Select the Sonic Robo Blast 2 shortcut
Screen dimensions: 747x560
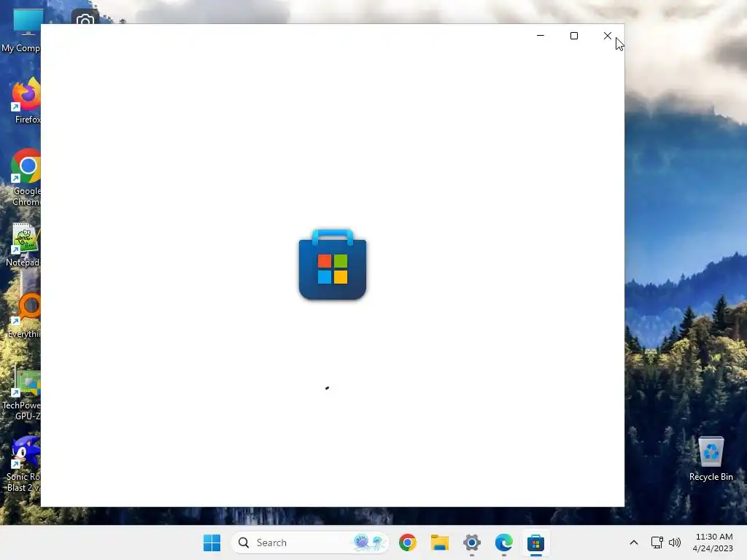click(23, 464)
